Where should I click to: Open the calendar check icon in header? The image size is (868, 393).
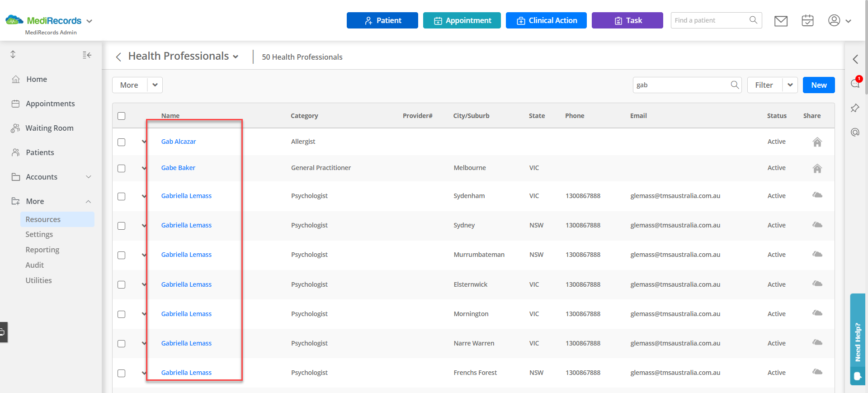807,20
